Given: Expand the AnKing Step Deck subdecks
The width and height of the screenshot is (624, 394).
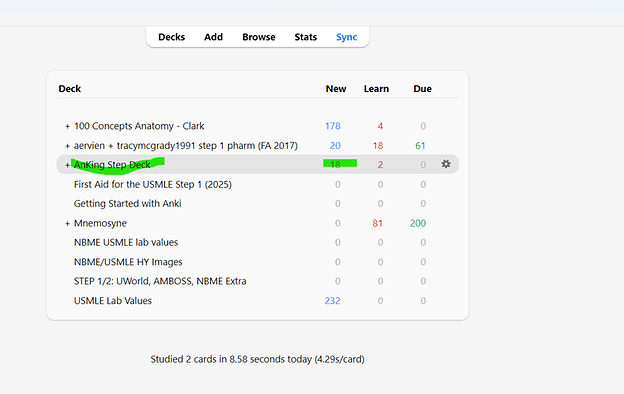Looking at the screenshot, I should point(67,165).
